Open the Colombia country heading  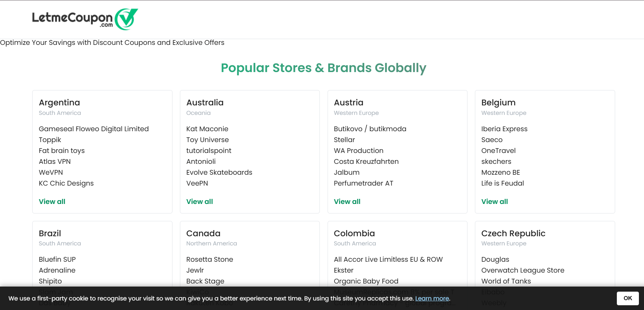pyautogui.click(x=354, y=234)
